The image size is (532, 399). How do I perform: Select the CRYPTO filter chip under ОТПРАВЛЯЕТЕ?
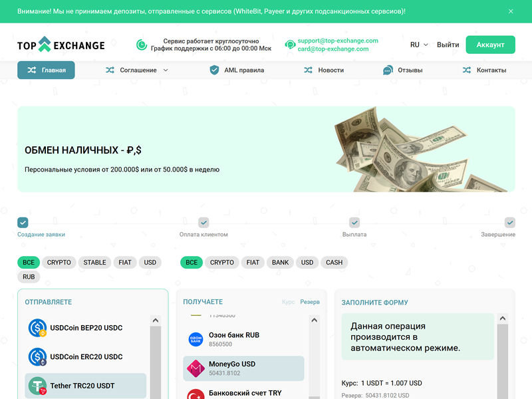coord(59,262)
